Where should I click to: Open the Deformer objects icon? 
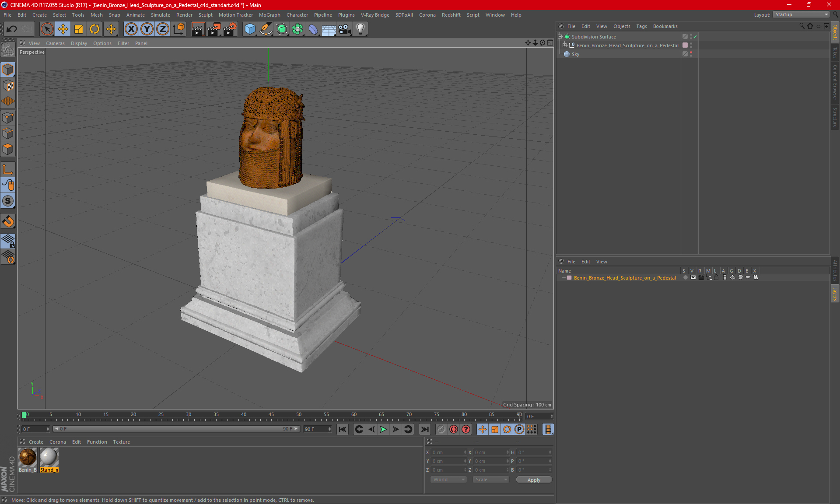tap(313, 29)
